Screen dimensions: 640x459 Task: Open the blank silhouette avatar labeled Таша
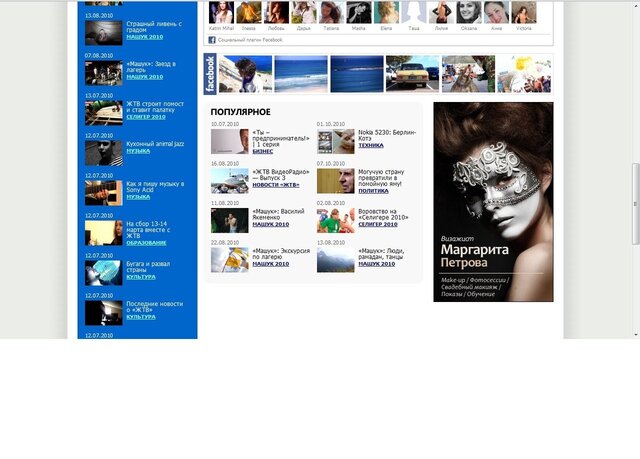tap(414, 12)
